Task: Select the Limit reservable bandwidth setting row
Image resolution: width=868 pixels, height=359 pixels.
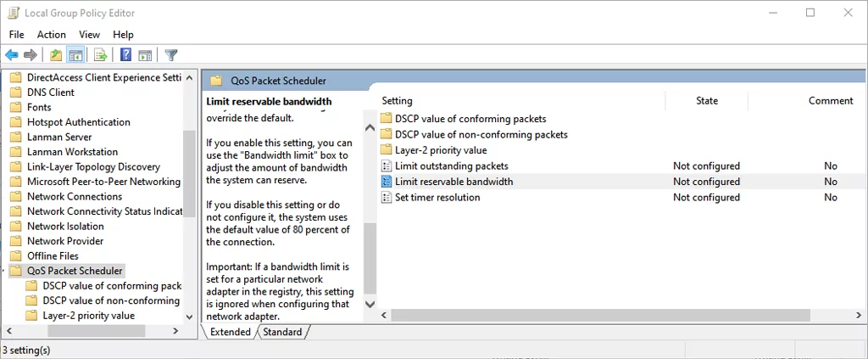Action: coord(622,181)
